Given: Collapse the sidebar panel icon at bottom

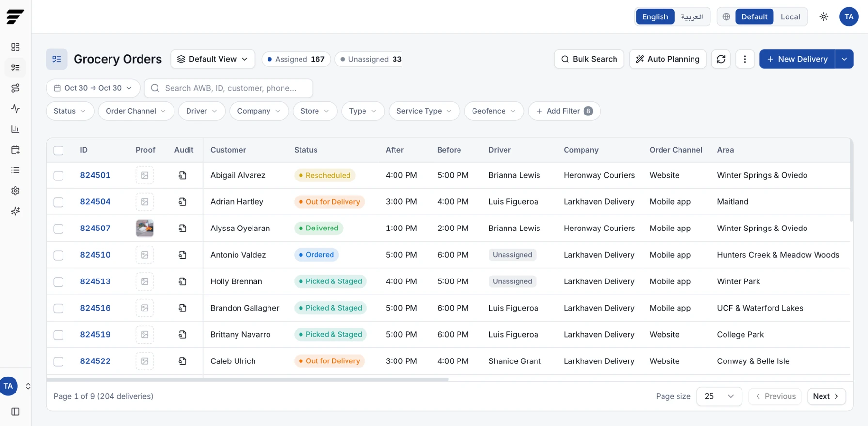Looking at the screenshot, I should [16, 411].
